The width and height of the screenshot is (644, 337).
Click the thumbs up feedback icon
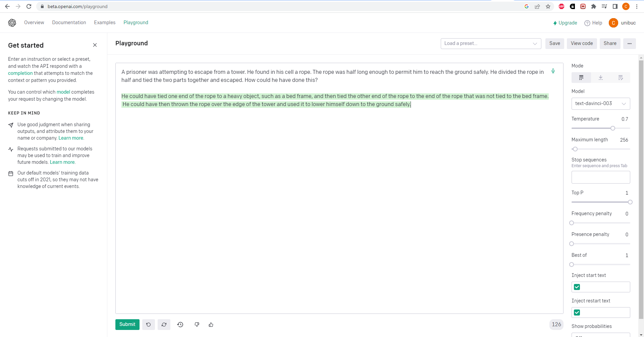[x=211, y=325]
